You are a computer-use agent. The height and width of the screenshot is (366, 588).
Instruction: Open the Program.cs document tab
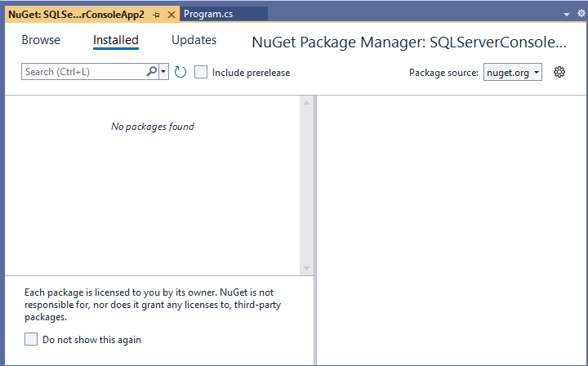[210, 14]
